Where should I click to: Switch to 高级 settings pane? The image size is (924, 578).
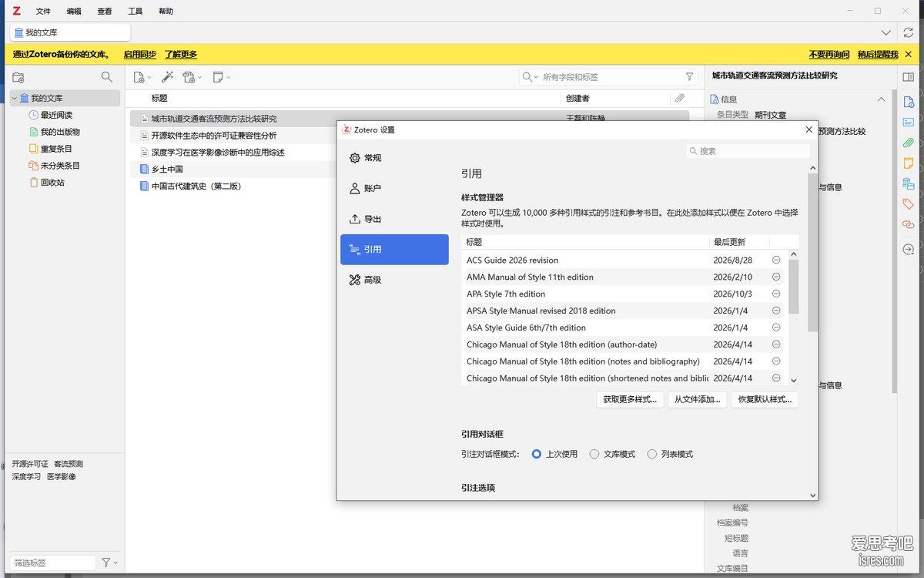coord(394,280)
